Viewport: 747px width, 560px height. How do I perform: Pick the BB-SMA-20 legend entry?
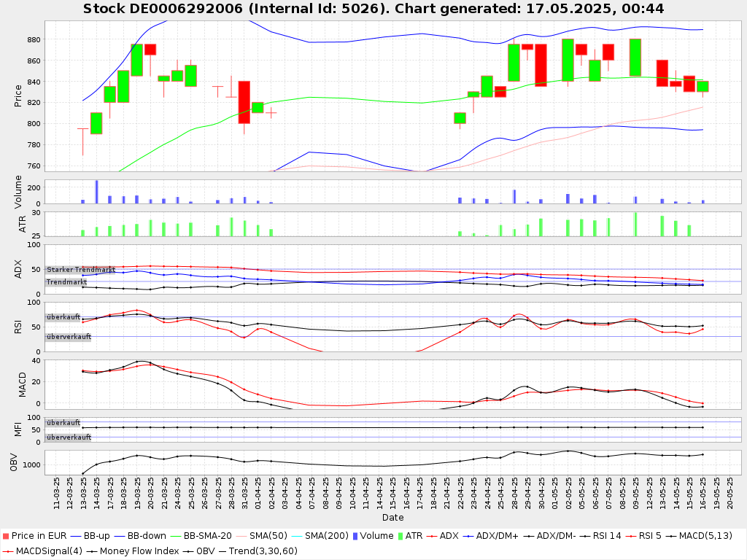click(x=203, y=536)
